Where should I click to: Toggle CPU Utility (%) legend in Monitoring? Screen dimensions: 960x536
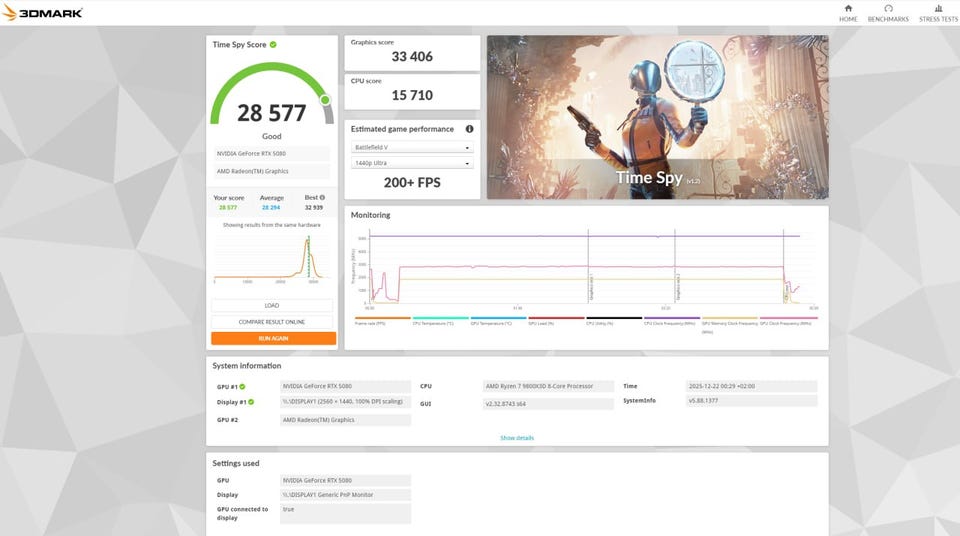coord(613,320)
